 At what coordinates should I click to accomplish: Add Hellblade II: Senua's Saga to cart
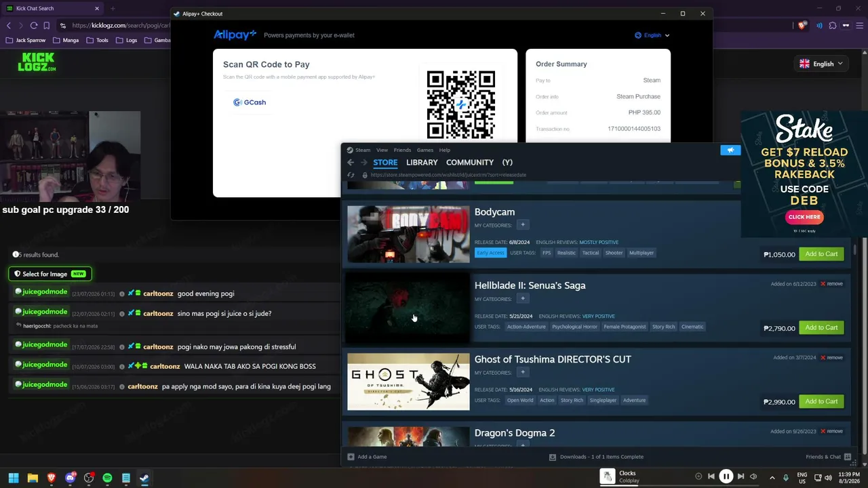(x=821, y=328)
